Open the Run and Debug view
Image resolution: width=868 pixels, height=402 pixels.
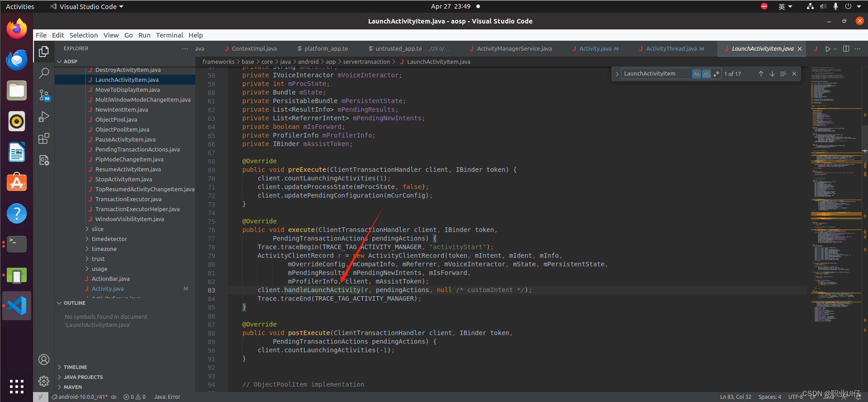click(44, 117)
